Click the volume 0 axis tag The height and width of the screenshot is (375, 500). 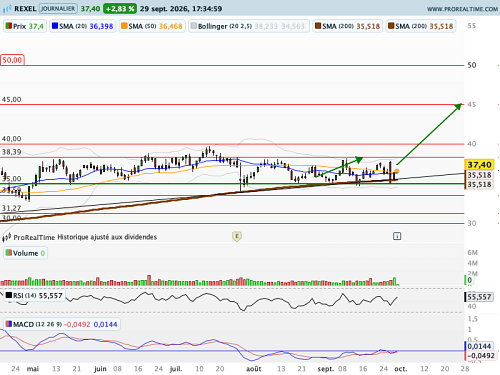pos(469,280)
